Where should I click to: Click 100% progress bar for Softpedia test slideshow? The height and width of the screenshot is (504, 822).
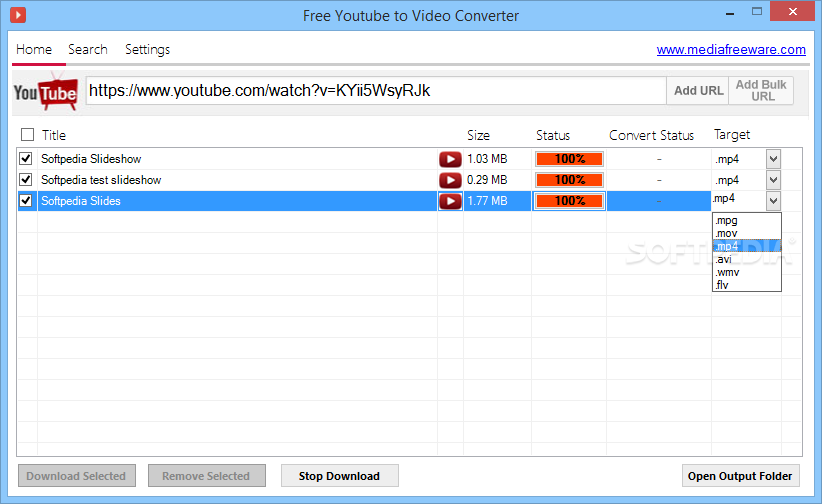tap(569, 180)
